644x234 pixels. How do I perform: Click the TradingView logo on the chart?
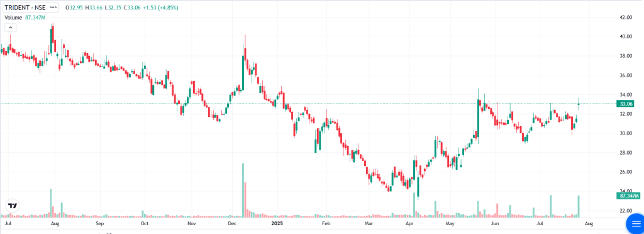(13, 206)
